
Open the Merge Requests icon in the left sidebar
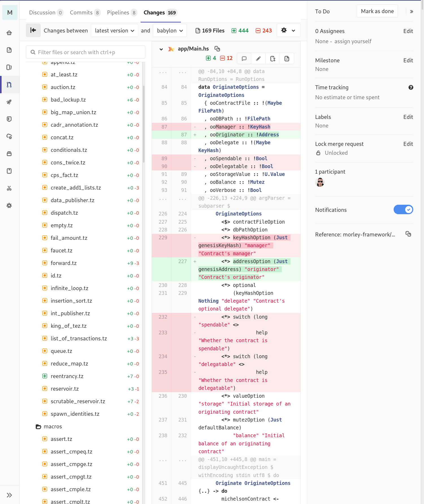pos(9,85)
